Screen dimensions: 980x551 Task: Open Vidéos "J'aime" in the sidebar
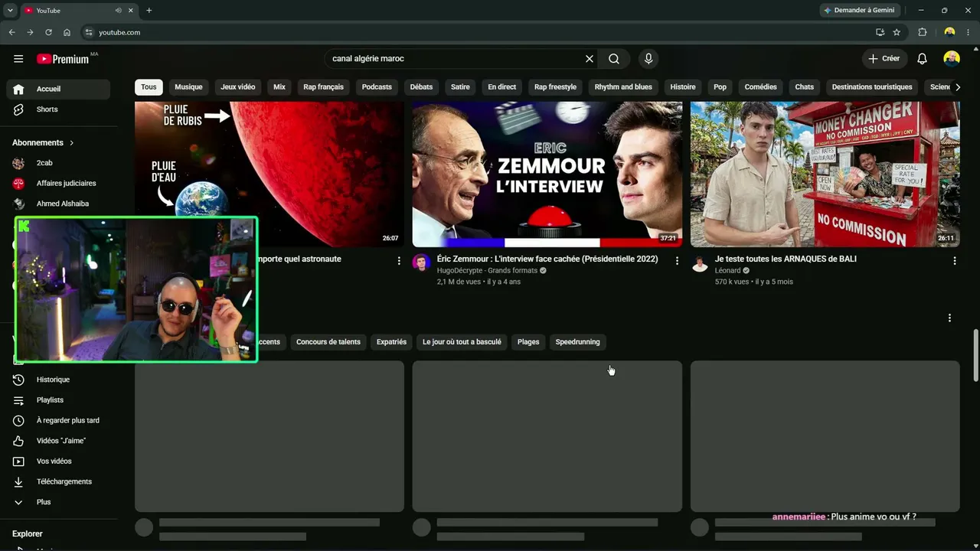click(58, 441)
